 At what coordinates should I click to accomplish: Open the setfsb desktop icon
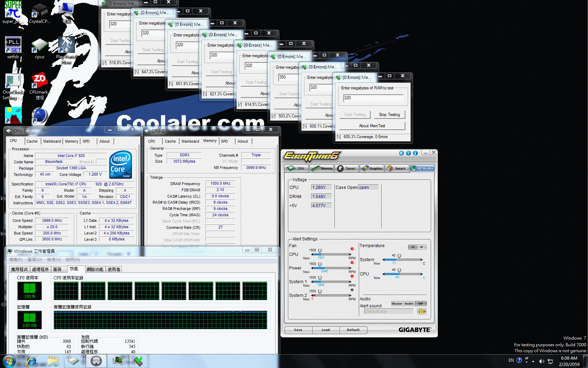[x=13, y=47]
